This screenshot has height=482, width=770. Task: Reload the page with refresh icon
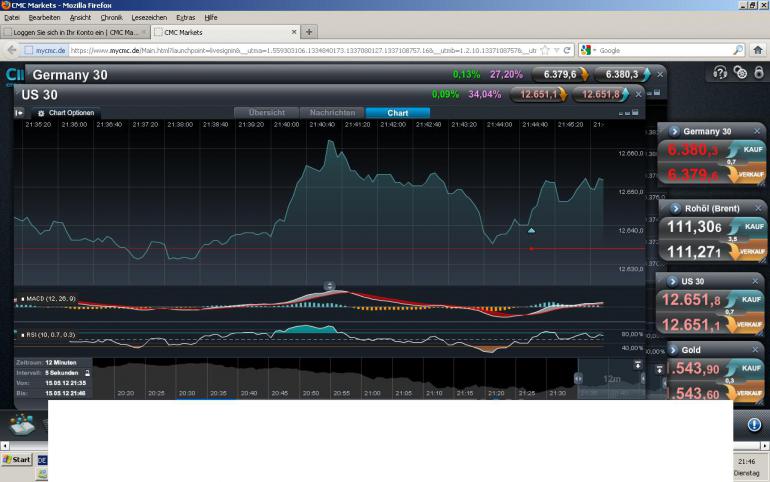tap(567, 50)
